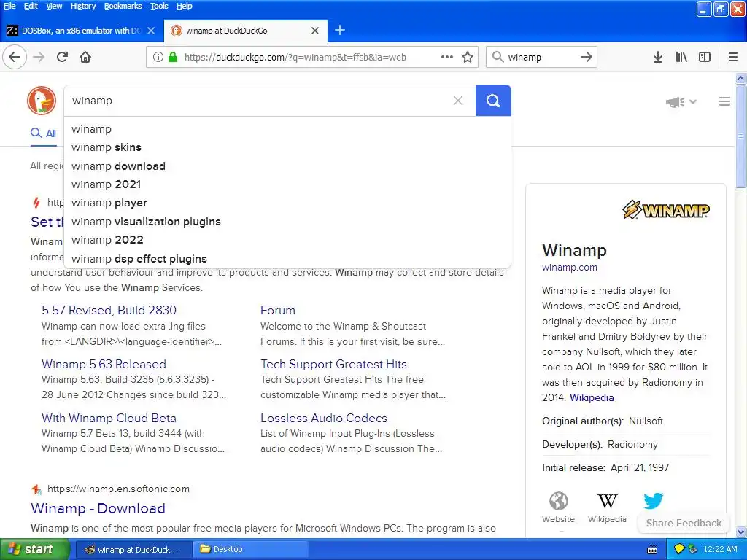Choose suggestion winamp download

(287, 166)
